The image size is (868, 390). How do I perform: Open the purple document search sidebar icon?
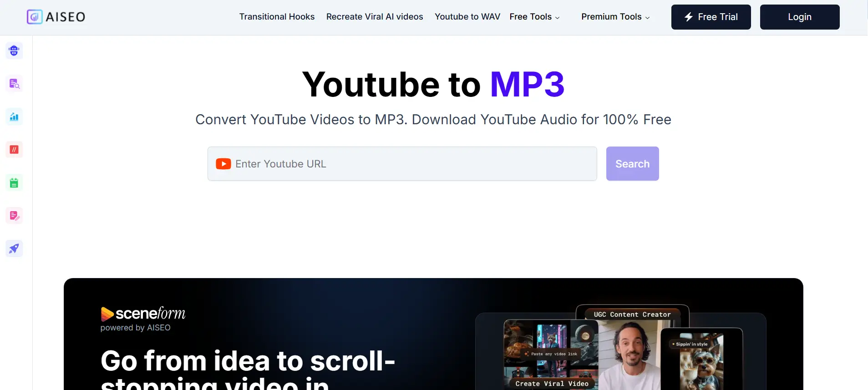point(14,84)
